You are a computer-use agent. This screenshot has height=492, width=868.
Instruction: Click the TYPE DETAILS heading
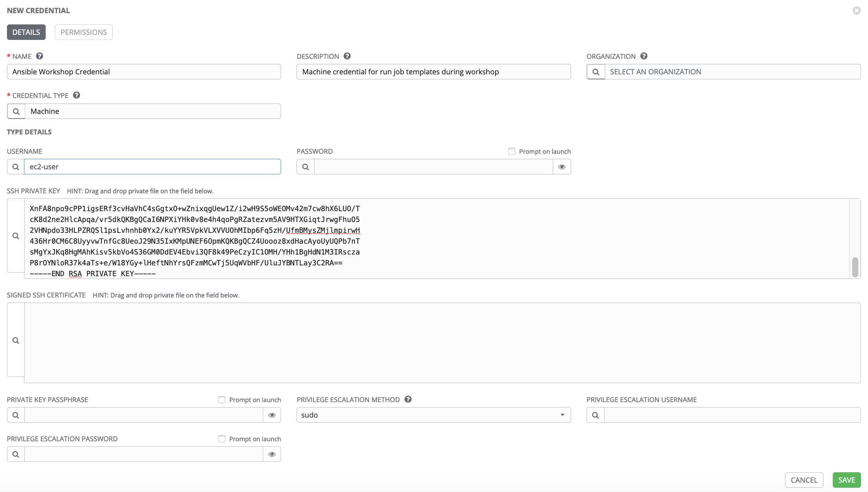pos(29,132)
